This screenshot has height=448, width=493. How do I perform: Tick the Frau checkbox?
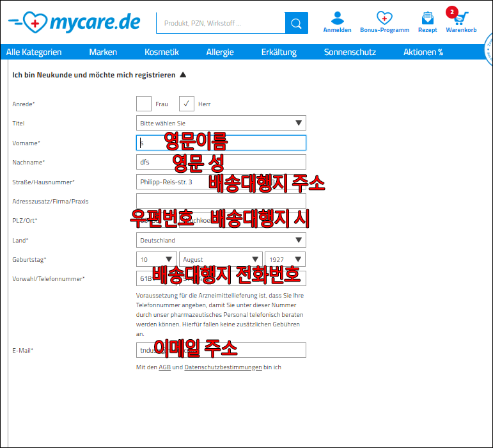tap(144, 104)
